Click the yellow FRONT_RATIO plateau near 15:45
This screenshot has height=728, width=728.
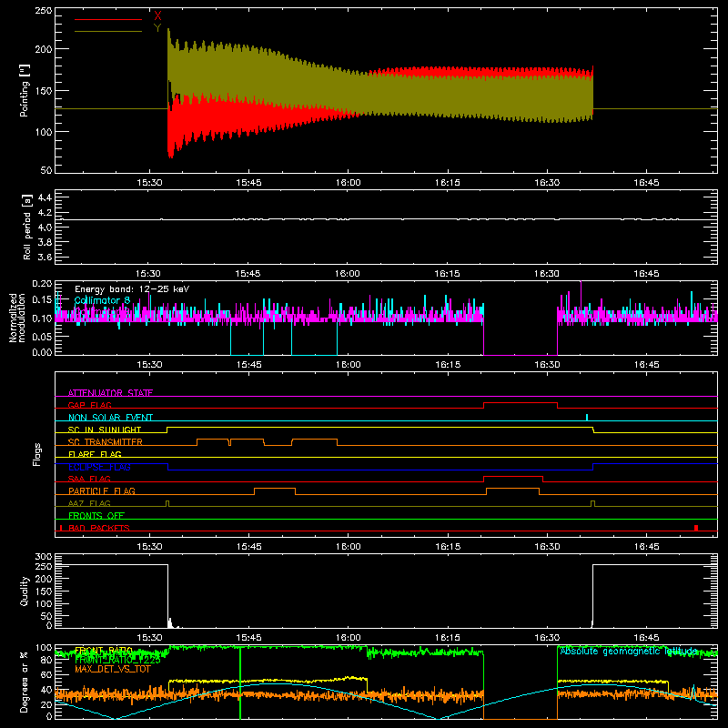268,680
